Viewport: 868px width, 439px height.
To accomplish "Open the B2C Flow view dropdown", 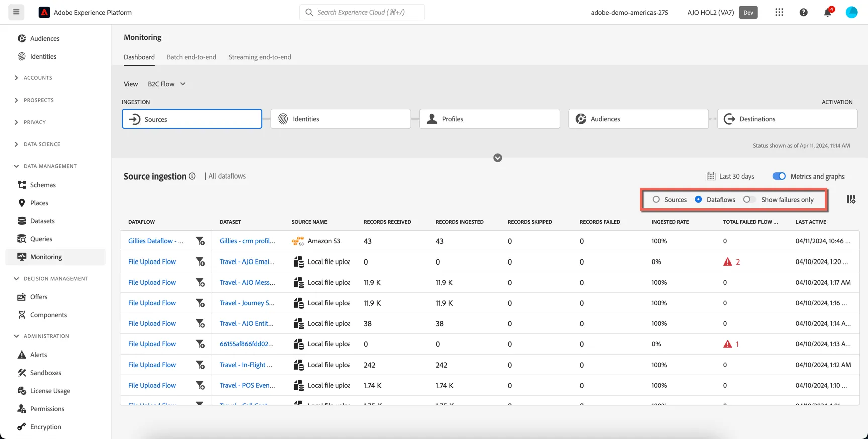I will (167, 84).
